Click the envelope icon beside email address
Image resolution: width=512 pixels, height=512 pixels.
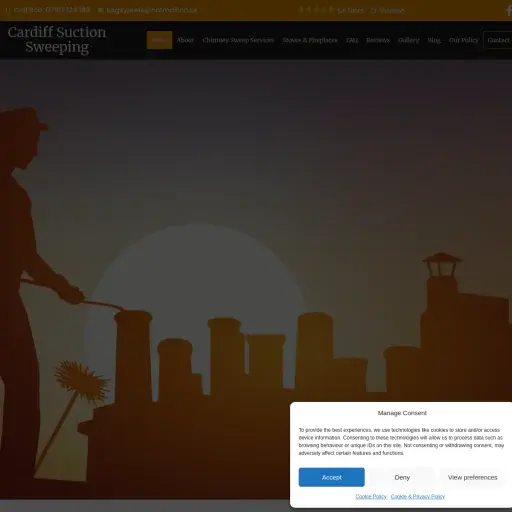(101, 10)
